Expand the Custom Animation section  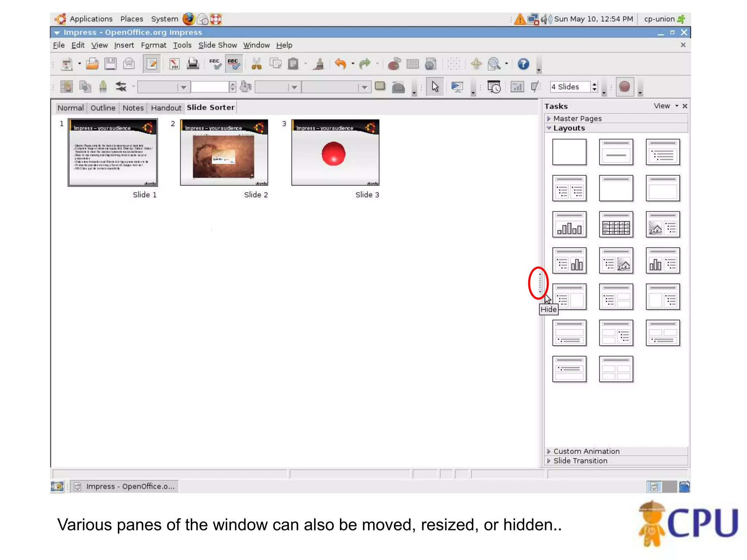coord(616,451)
